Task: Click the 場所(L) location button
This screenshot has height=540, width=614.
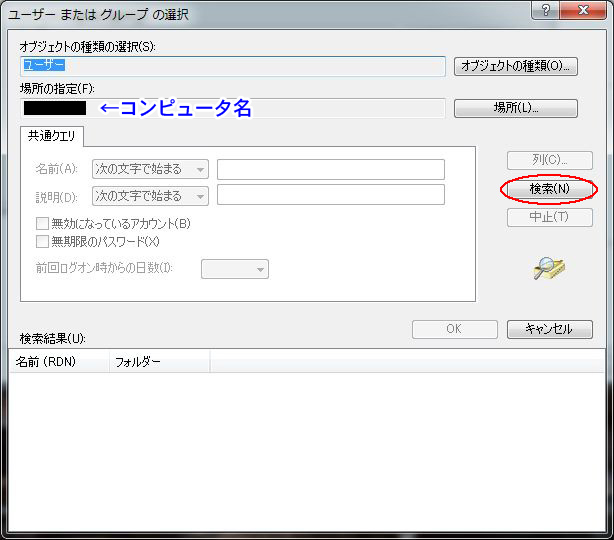Action: coord(516,108)
